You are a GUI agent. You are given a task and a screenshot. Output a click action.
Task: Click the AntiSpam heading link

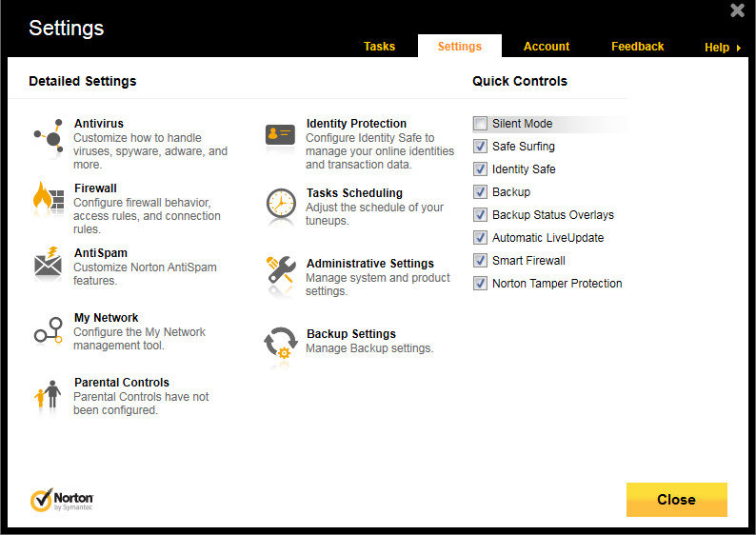coord(101,252)
